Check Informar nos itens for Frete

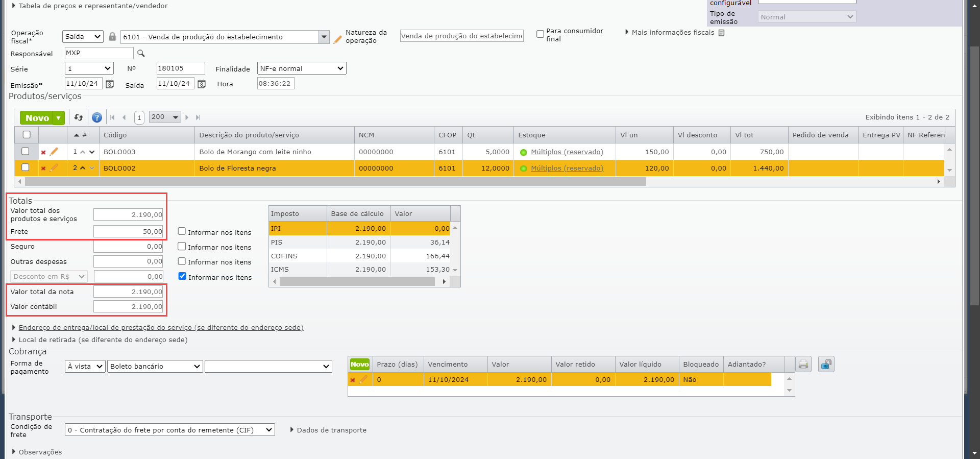(x=182, y=231)
